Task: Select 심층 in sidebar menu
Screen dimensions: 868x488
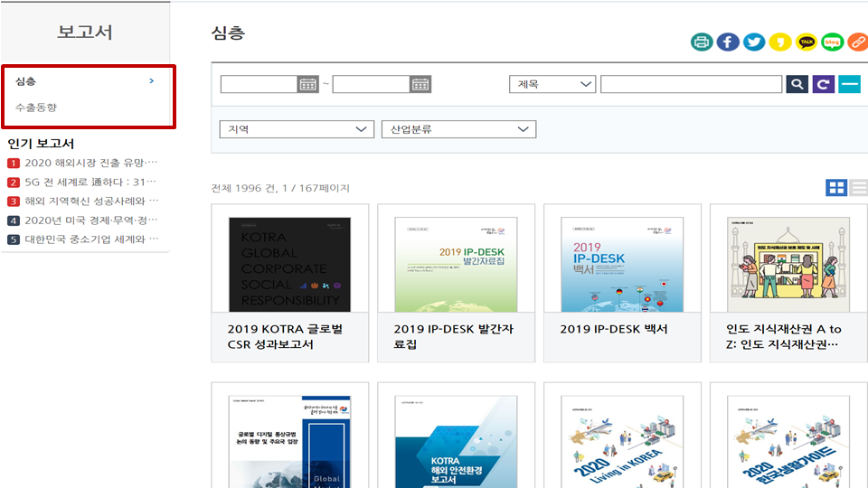Action: (25, 81)
